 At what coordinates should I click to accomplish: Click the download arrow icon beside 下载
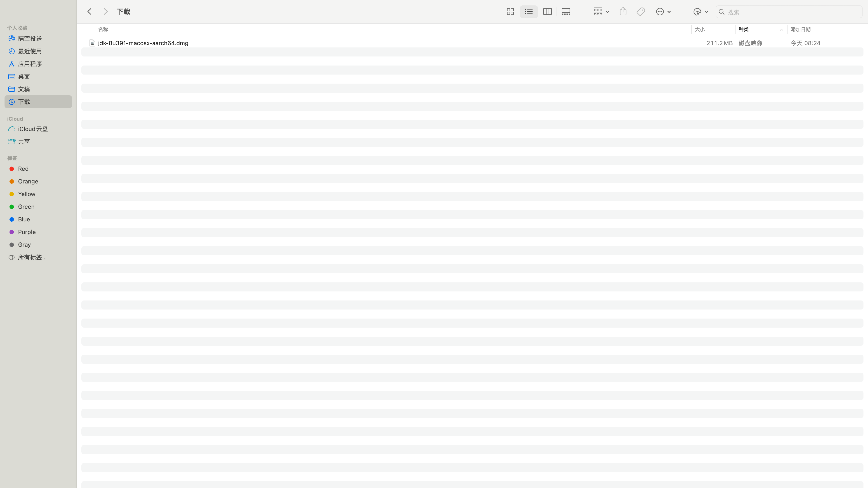tap(12, 102)
